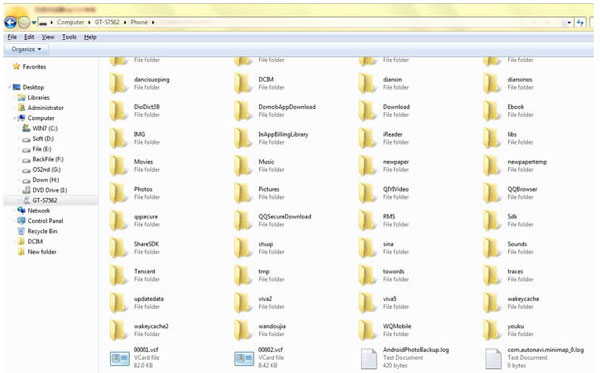Select the 00001.vcf VCard file icon
The width and height of the screenshot is (600, 373).
coord(119,358)
